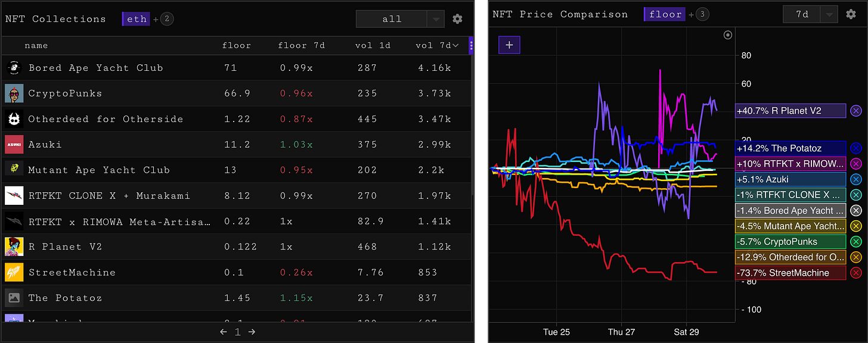Click StreetMachine floor 7d value 0.26x
The image size is (868, 343).
pos(296,272)
